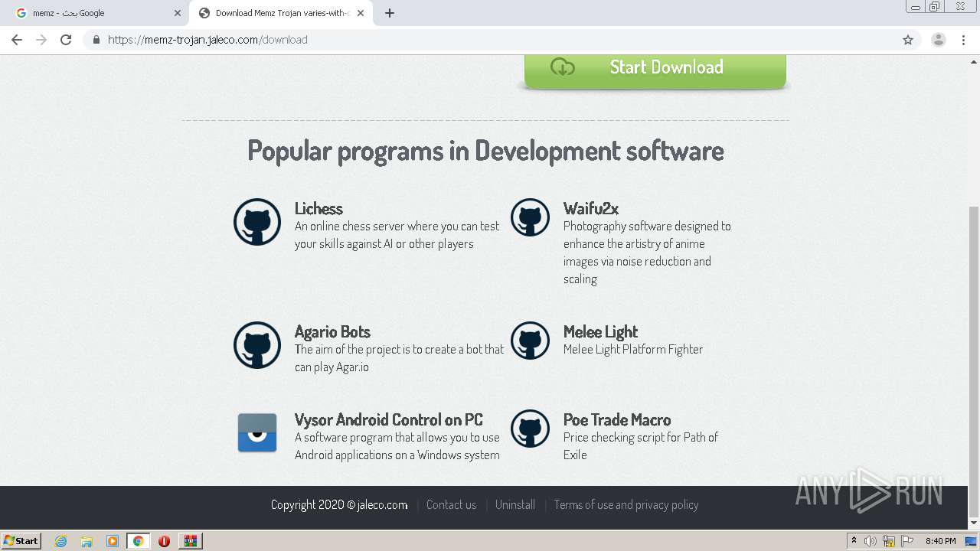Open Windows Explorer folder icon in taskbar
This screenshot has height=551, width=980.
click(x=87, y=541)
